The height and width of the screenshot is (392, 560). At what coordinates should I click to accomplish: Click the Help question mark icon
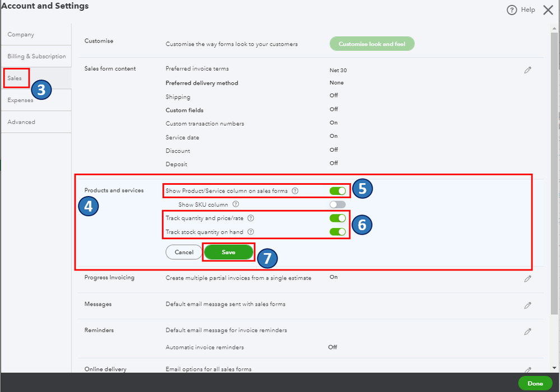coord(511,10)
